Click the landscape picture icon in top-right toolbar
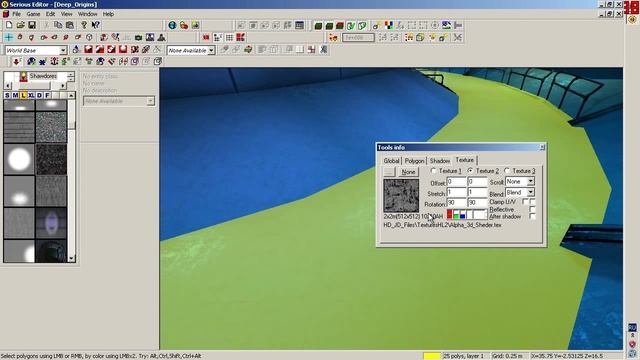 [446, 25]
